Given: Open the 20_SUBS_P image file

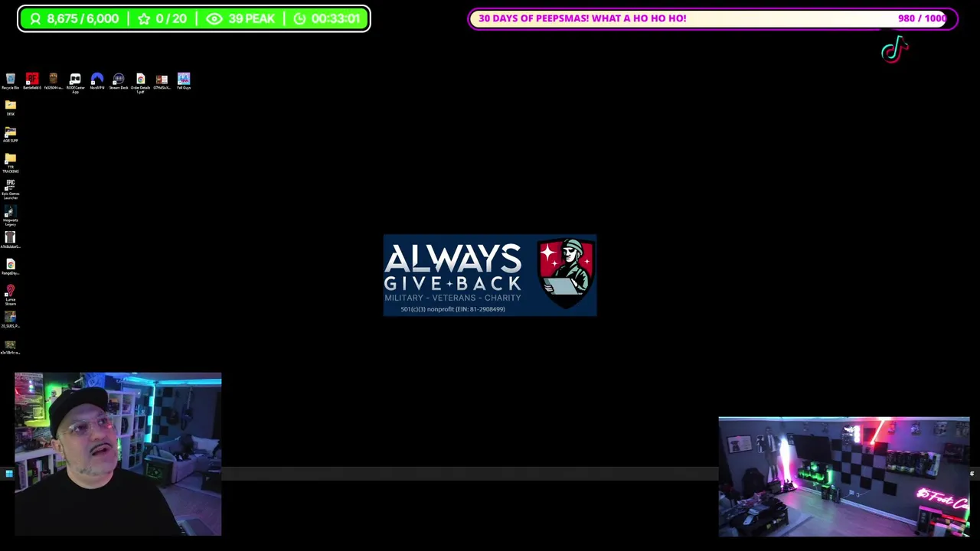Looking at the screenshot, I should tap(10, 320).
